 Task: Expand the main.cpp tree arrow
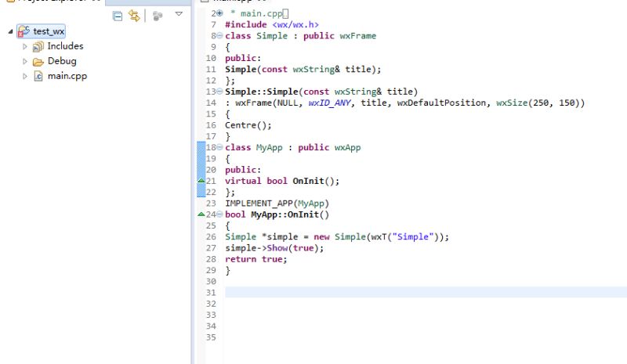click(25, 76)
